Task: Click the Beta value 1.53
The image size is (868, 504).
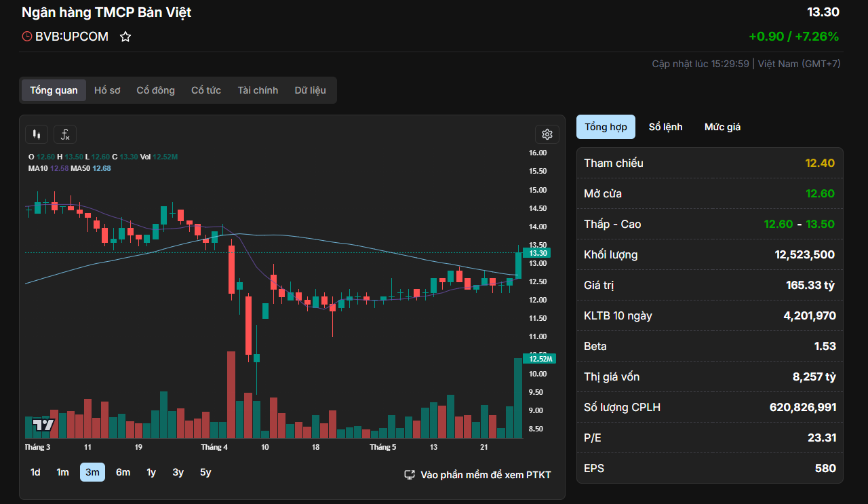Action: 825,346
